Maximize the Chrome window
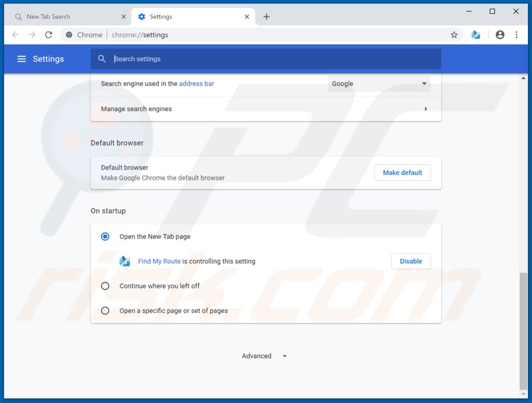Viewport: 532px width, 403px height. (492, 11)
